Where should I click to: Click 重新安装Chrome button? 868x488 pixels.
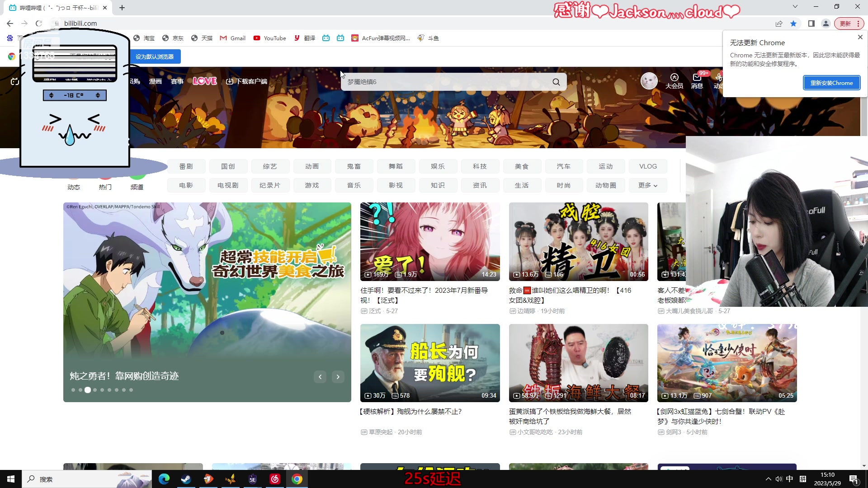831,83
